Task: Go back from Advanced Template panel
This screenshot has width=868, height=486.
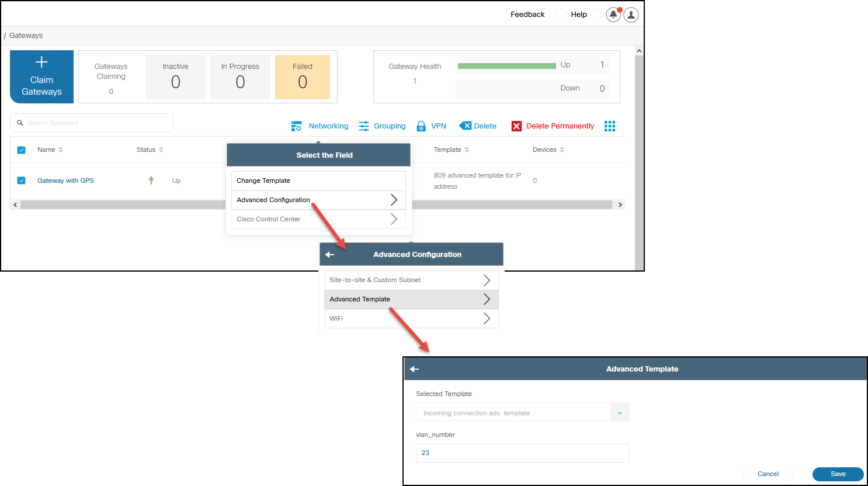Action: [414, 369]
